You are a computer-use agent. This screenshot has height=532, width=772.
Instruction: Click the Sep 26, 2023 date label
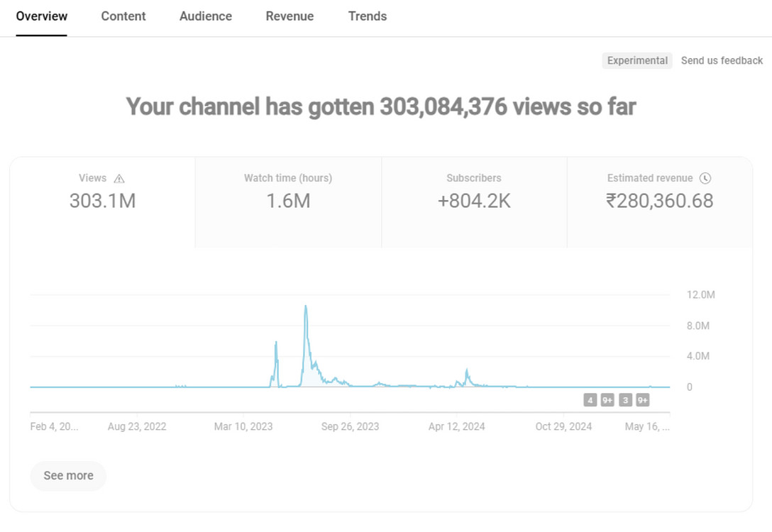[x=350, y=427]
